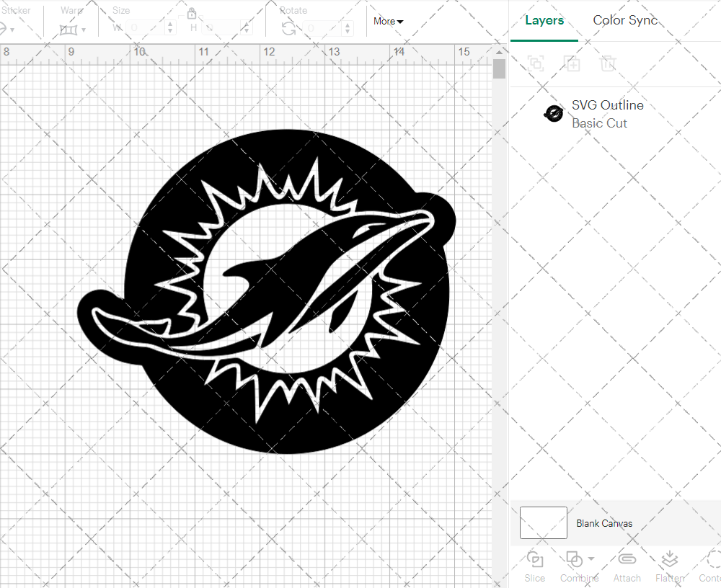Click the Duplicate layer icon
The width and height of the screenshot is (721, 588).
tap(572, 63)
